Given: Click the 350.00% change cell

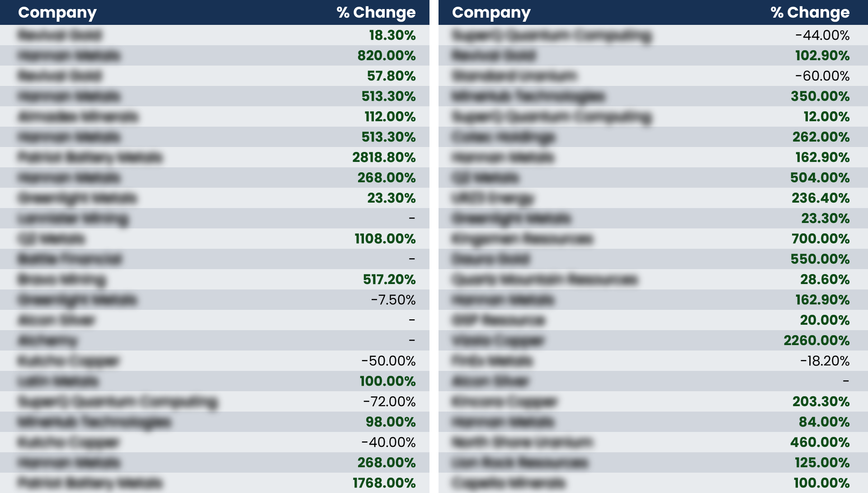Looking at the screenshot, I should [x=820, y=96].
